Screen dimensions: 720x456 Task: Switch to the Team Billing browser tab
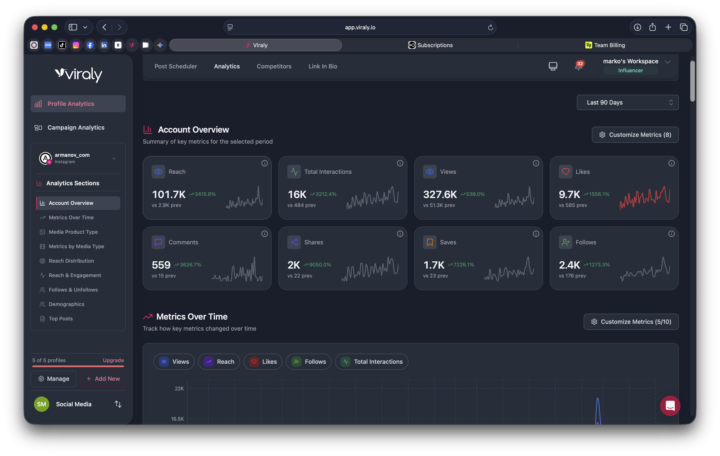pyautogui.click(x=605, y=45)
